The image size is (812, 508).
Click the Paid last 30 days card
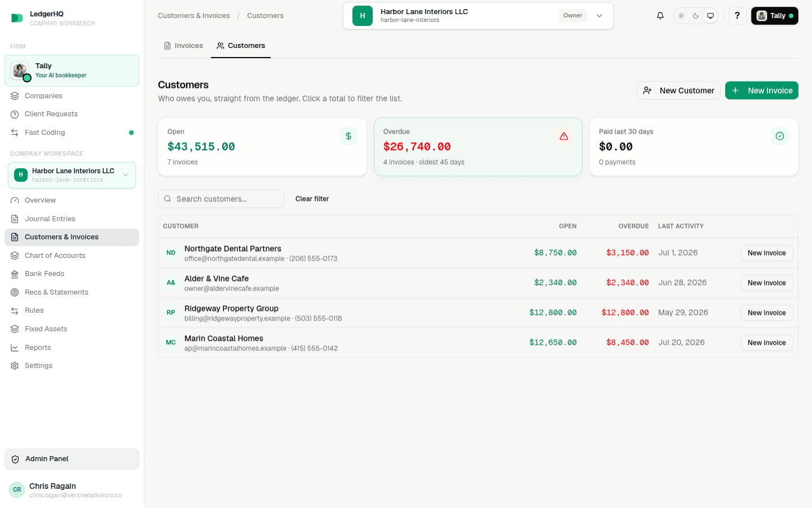[694, 147]
